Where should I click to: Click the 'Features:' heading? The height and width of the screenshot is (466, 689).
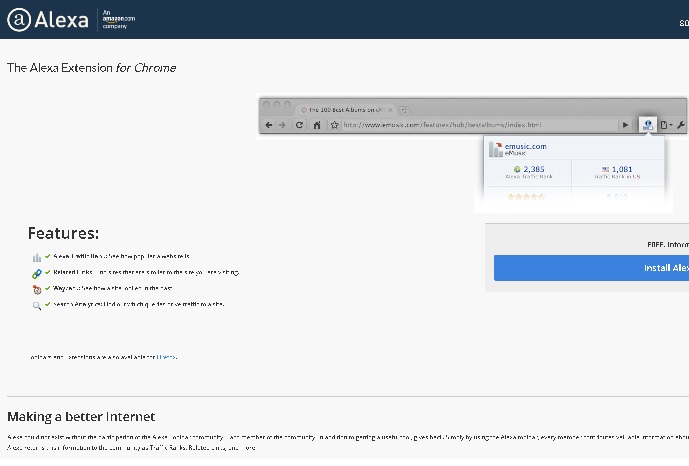point(63,233)
